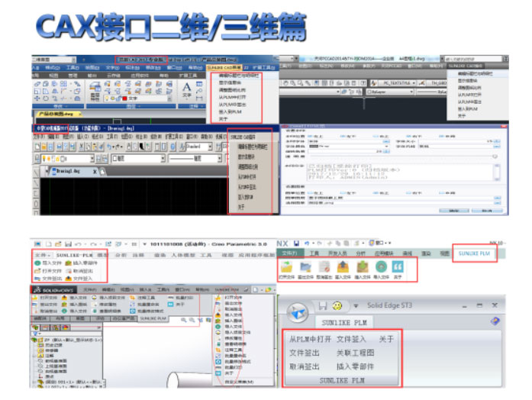
Task: Select the Drawing1.dwg document tab
Action: [66, 172]
